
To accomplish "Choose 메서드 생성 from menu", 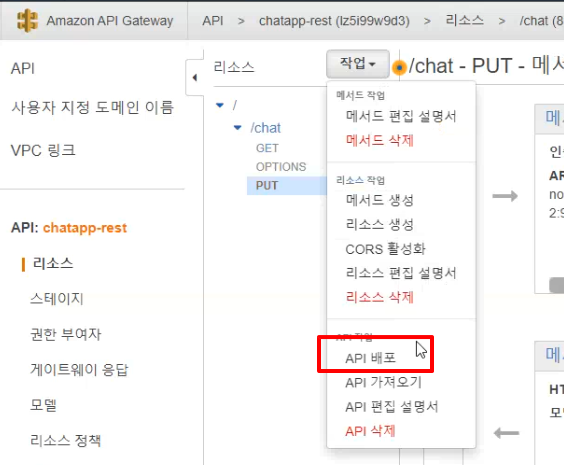I will point(379,200).
